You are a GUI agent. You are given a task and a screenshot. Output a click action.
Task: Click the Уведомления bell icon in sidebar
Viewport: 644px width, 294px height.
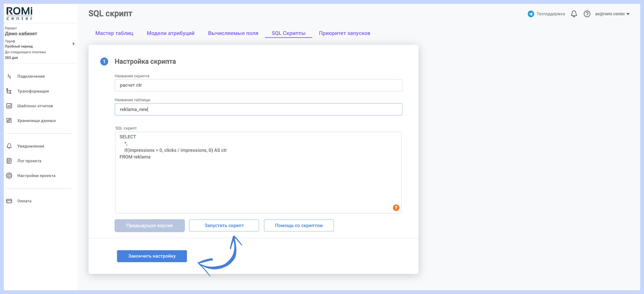pos(9,146)
